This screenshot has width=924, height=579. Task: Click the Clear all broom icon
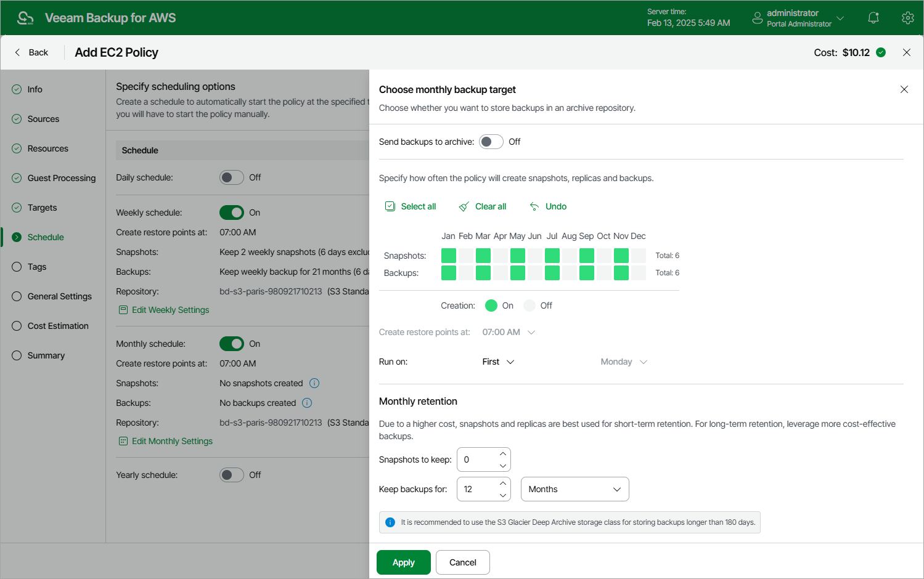464,206
